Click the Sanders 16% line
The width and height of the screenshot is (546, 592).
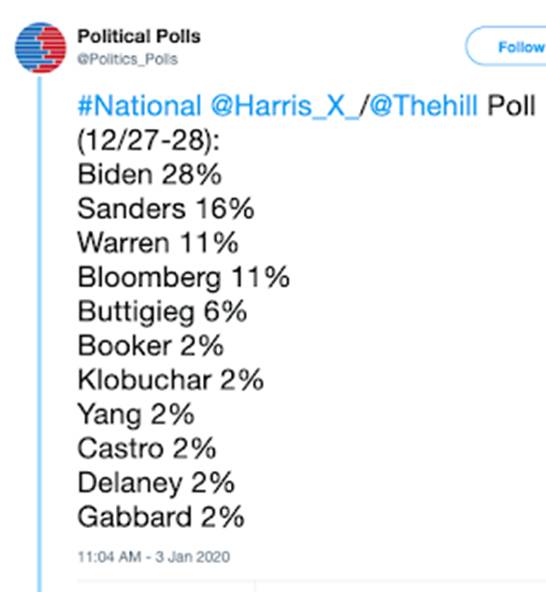pos(166,208)
